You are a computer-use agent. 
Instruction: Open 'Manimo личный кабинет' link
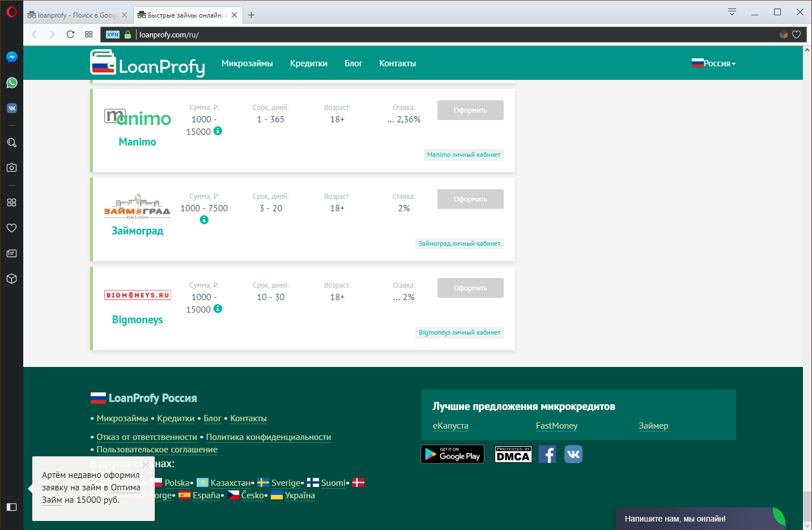pyautogui.click(x=464, y=155)
